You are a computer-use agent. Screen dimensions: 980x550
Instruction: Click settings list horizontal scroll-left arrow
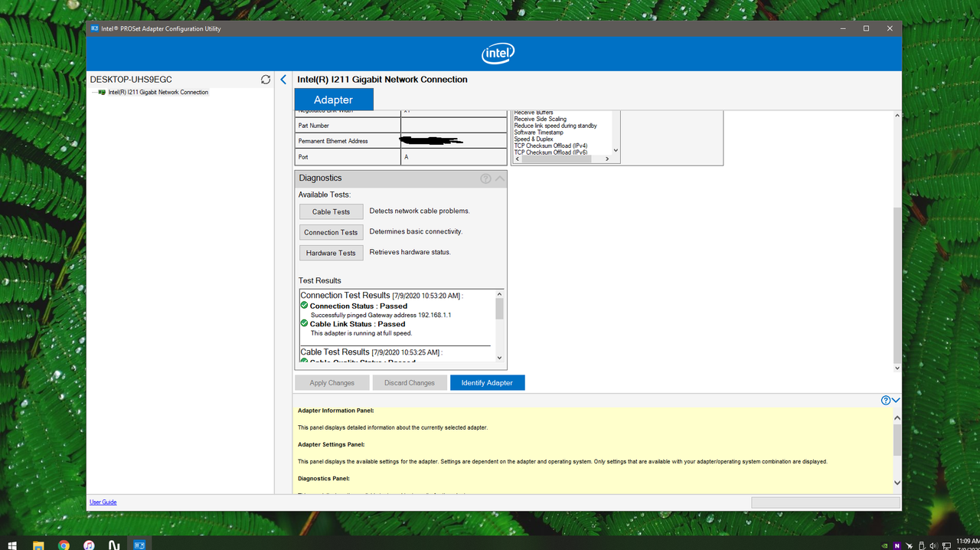click(518, 159)
